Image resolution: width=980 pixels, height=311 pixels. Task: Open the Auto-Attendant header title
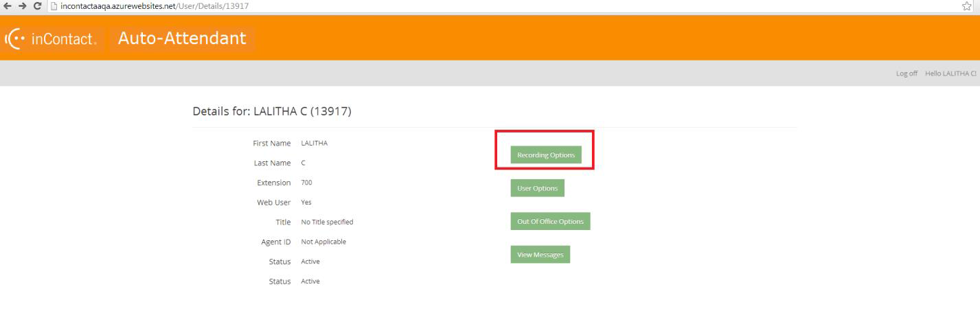[182, 38]
